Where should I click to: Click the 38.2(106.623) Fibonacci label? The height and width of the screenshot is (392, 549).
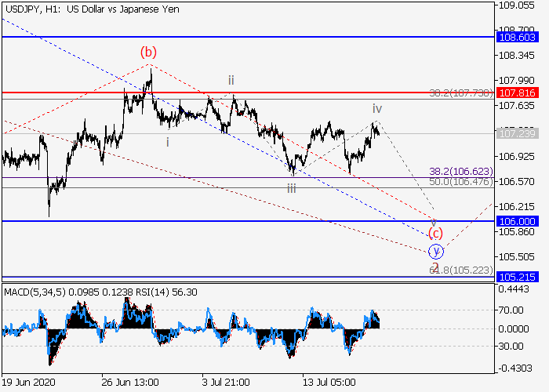tap(460, 170)
